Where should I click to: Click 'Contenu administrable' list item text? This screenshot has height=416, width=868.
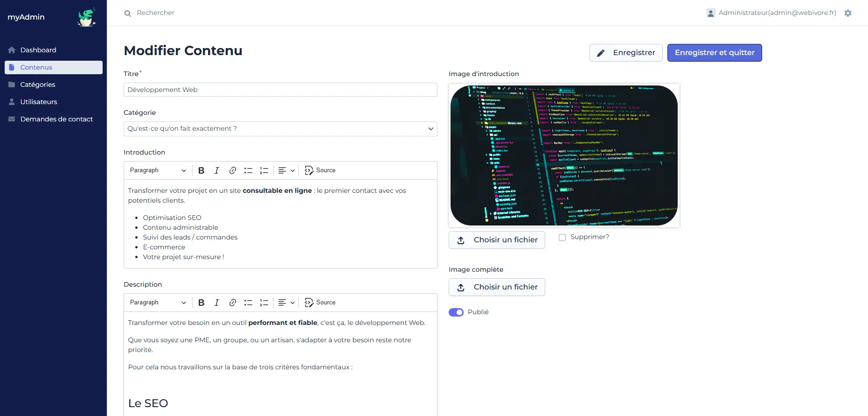click(x=181, y=227)
